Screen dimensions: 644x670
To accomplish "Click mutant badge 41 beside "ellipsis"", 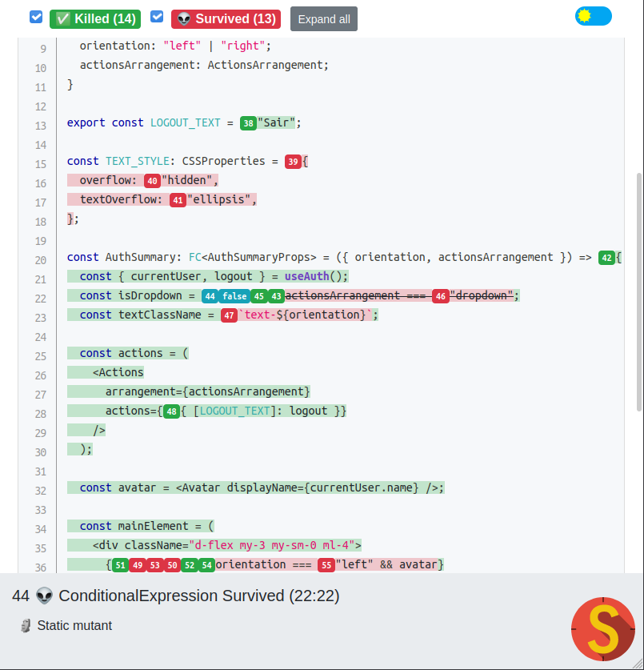I will pyautogui.click(x=178, y=200).
